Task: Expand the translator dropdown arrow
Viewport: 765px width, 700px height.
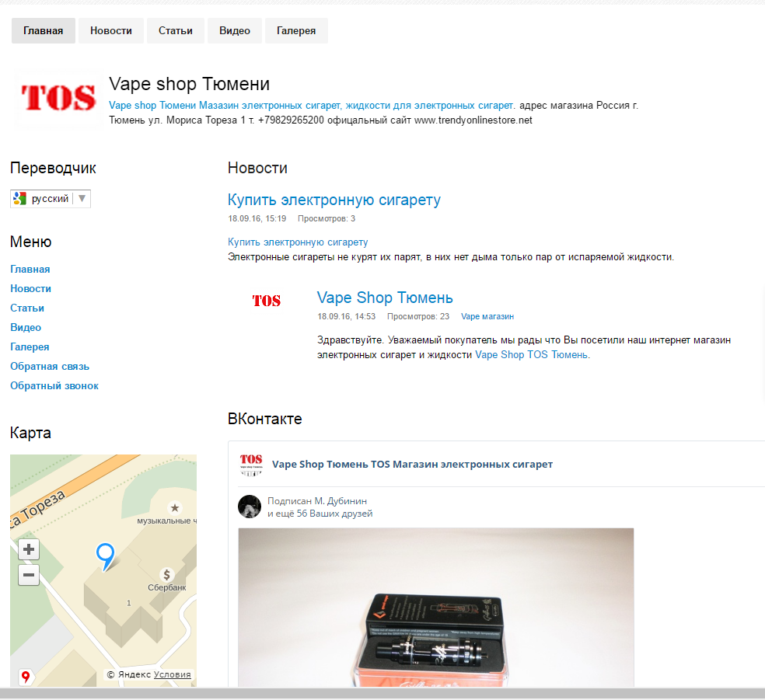Action: (x=82, y=198)
